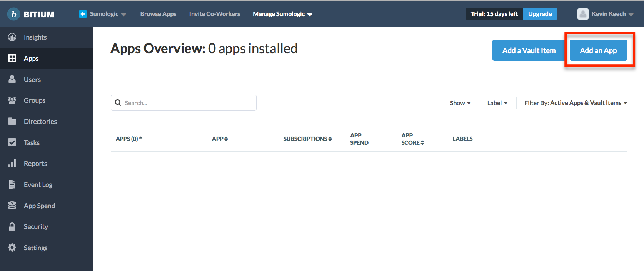The height and width of the screenshot is (271, 644).
Task: Click the Users person icon in sidebar
Action: [12, 79]
